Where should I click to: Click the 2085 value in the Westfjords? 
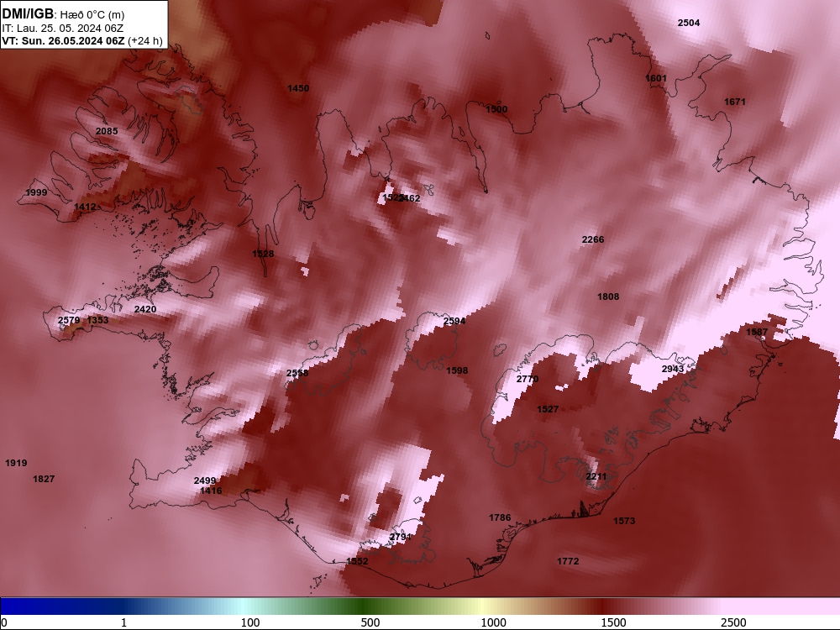click(107, 131)
